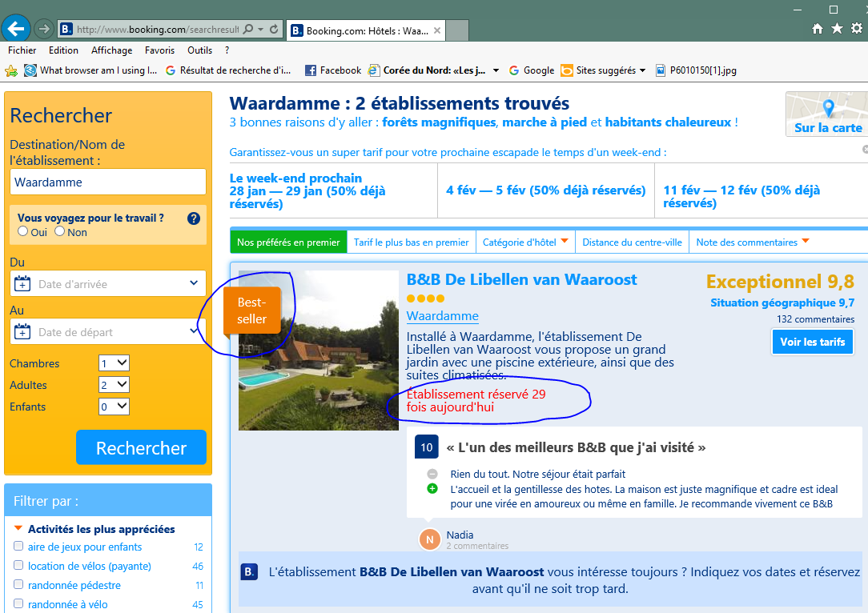Screen dimensions: 868x613
Task: Select 'Nos préférés en premier' sort tab
Action: point(288,242)
